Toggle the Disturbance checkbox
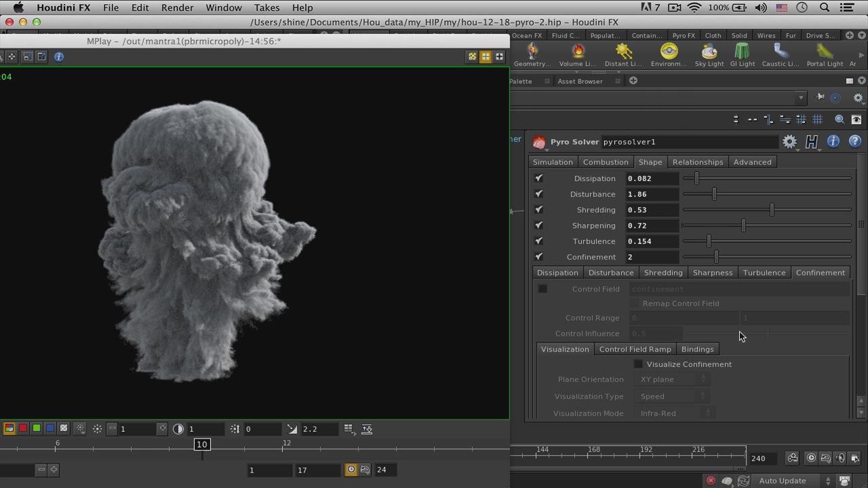Image resolution: width=868 pixels, height=488 pixels. (x=539, y=194)
